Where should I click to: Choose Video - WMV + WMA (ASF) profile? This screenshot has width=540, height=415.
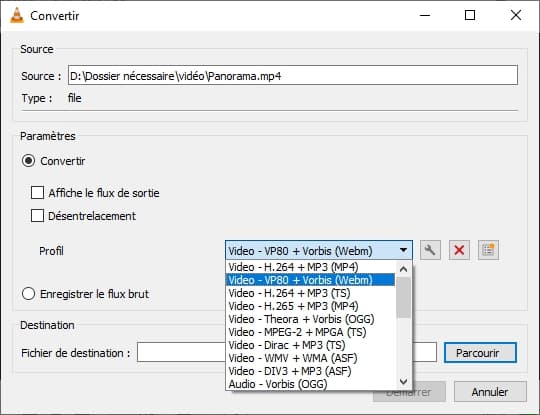310,358
